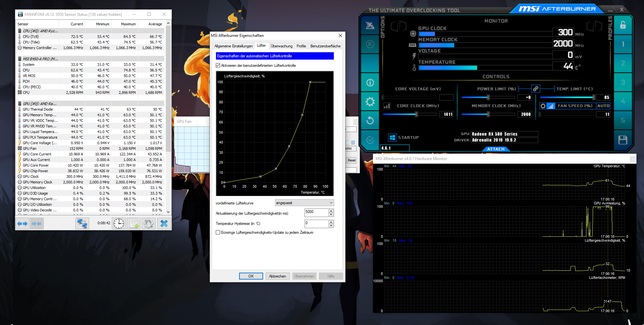The height and width of the screenshot is (325, 644).
Task: Apply fan settings with the Übernehmen button
Action: click(304, 276)
